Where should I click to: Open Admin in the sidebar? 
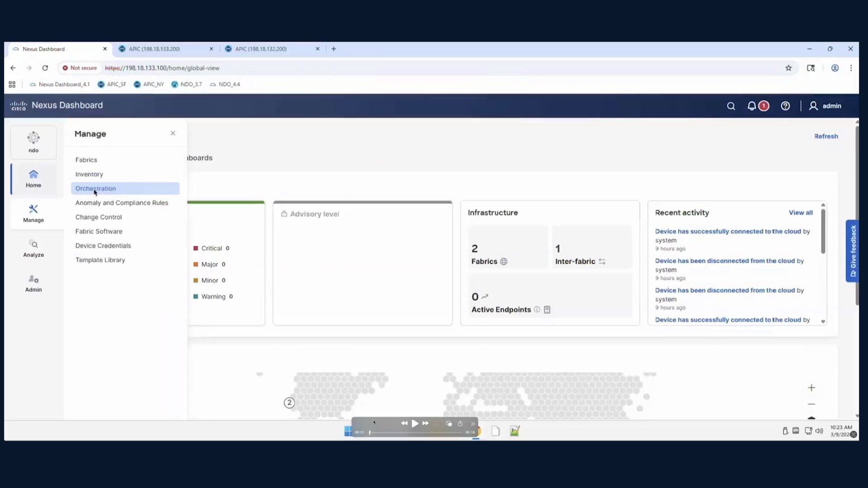coord(33,283)
